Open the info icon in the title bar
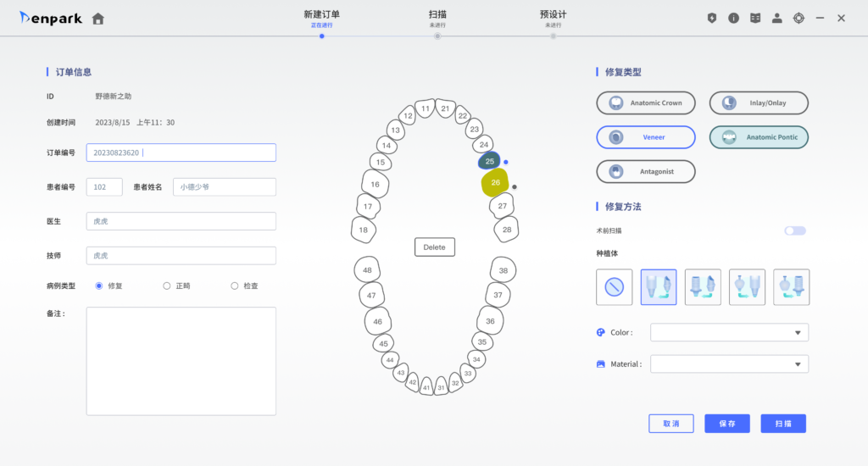Viewport: 868px width, 466px height. point(733,18)
